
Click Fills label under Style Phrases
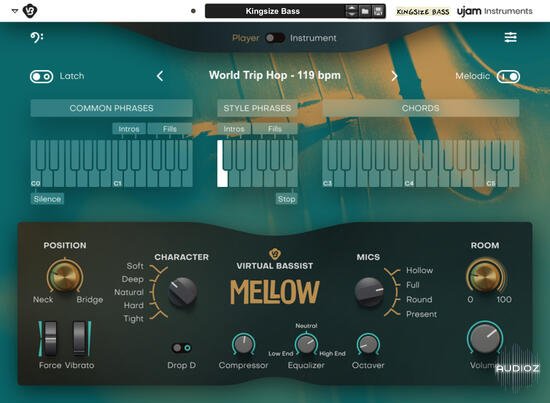point(275,129)
